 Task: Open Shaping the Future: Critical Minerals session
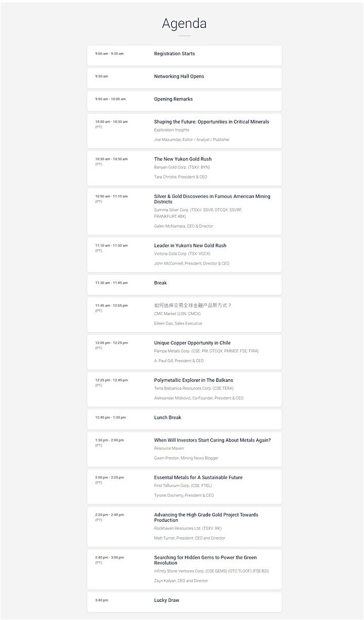(x=184, y=131)
